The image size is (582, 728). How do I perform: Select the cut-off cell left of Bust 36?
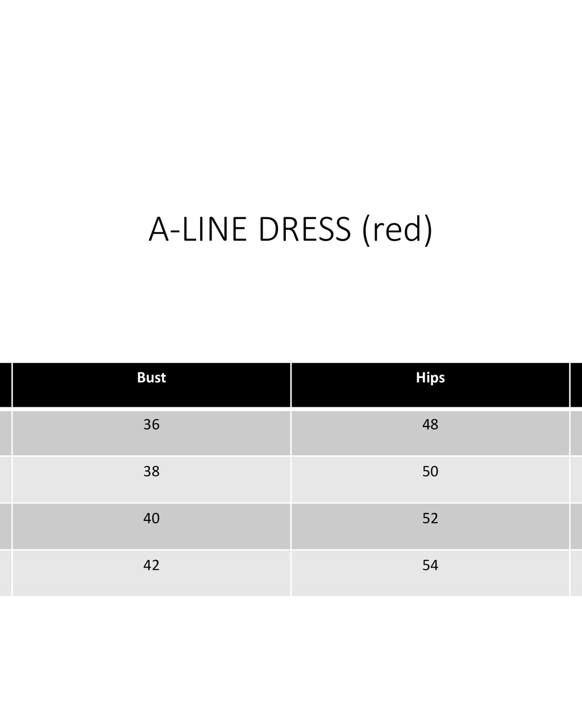pos(5,432)
